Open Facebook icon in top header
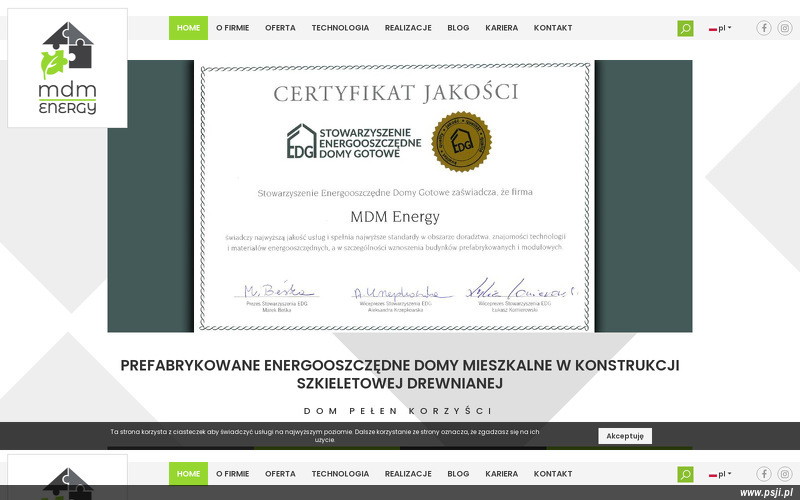 coord(764,28)
